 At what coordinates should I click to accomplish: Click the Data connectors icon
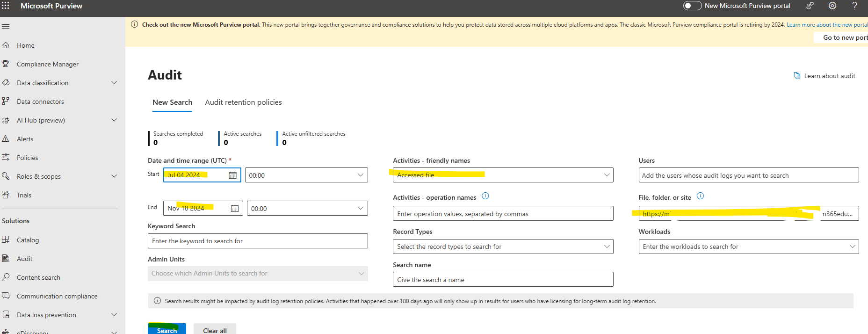[x=6, y=102]
